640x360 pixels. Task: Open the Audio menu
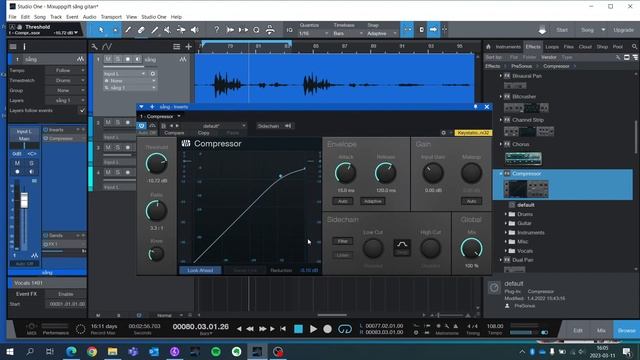pos(89,17)
